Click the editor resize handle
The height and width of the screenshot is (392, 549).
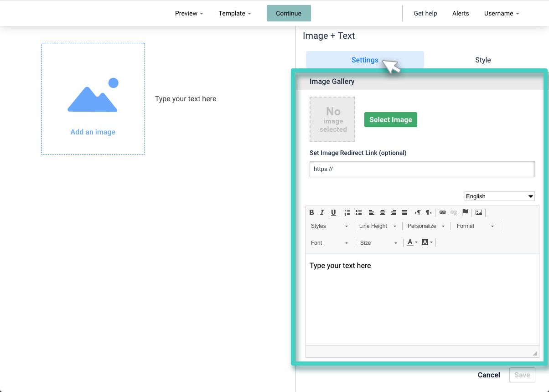(535, 353)
